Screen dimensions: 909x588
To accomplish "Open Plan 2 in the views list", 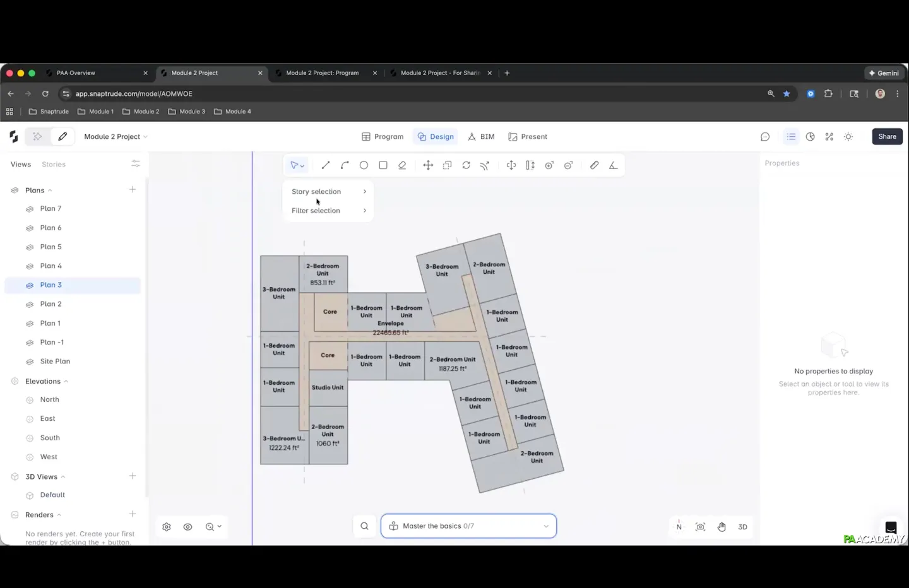I will pyautogui.click(x=51, y=304).
